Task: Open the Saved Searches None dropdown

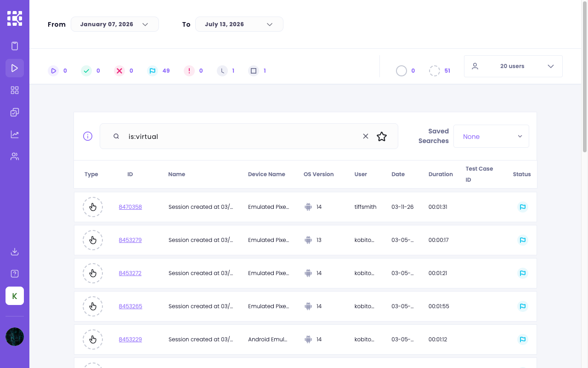Action: tap(491, 136)
